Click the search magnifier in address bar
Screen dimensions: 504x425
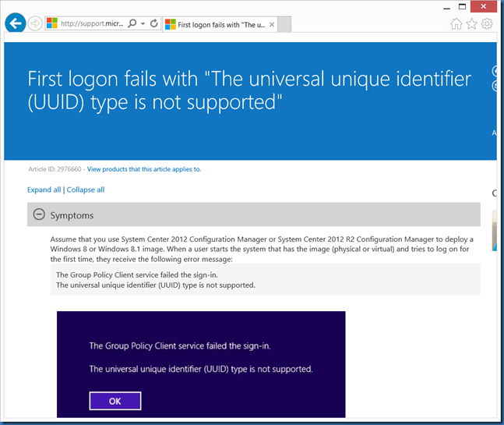pyautogui.click(x=132, y=23)
